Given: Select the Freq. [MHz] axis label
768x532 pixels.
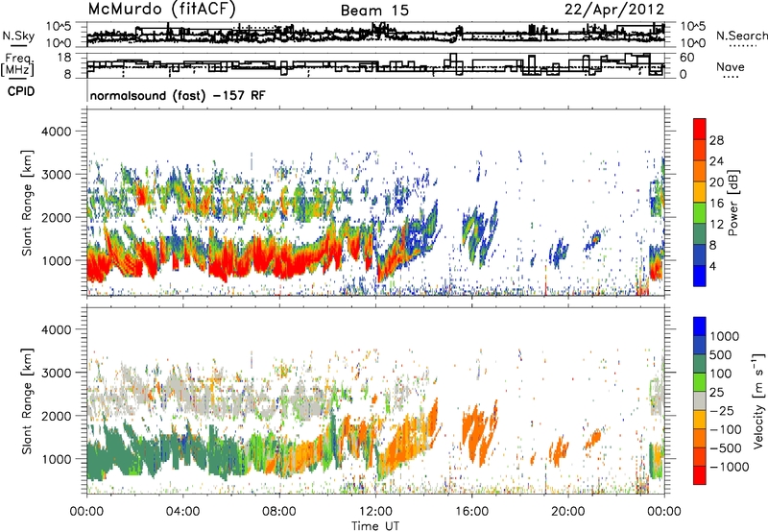Looking at the screenshot, I should point(17,65).
